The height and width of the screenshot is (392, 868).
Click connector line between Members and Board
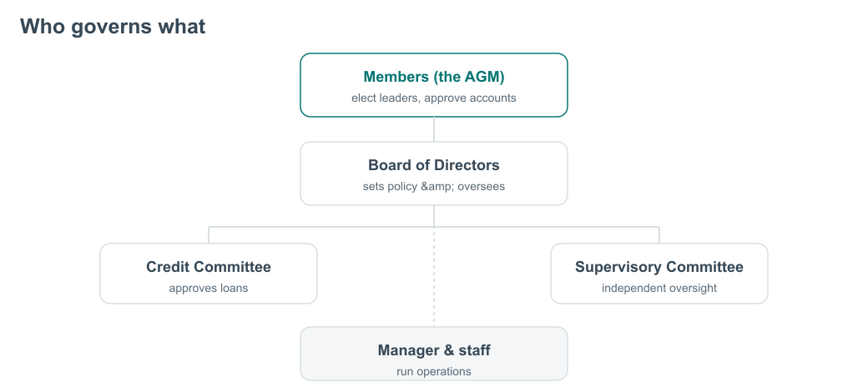(434, 129)
